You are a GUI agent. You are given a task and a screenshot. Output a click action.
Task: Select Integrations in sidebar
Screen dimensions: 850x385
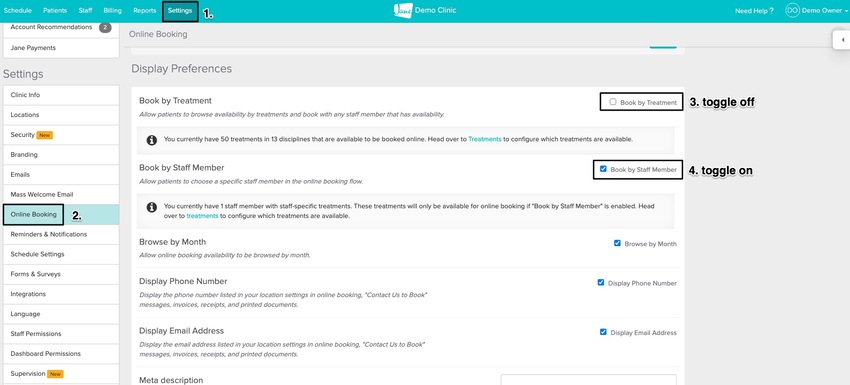pos(61,294)
